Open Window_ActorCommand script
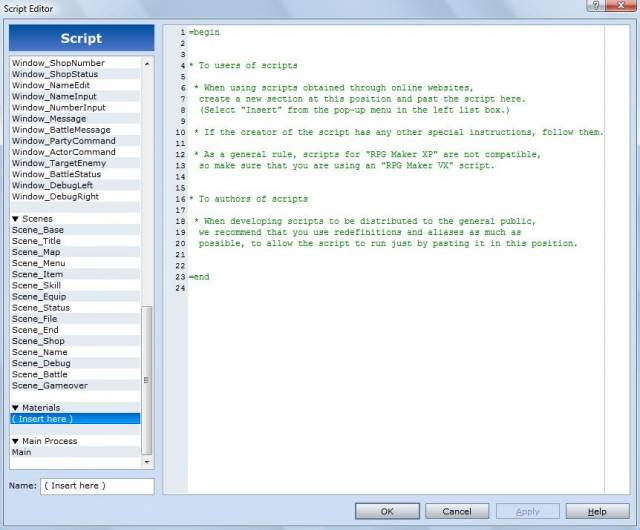640x530 pixels. point(76,152)
